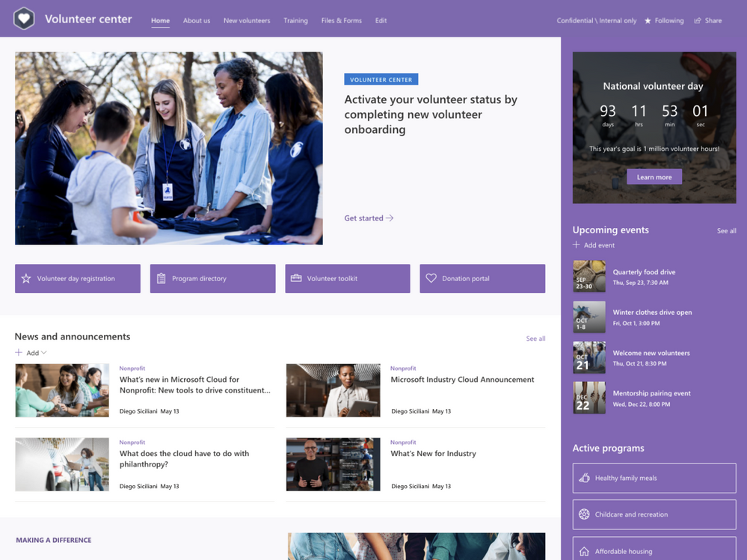Image resolution: width=747 pixels, height=560 pixels.
Task: Click Microsoft Industry Cloud Announcement thumbnail
Action: (333, 390)
